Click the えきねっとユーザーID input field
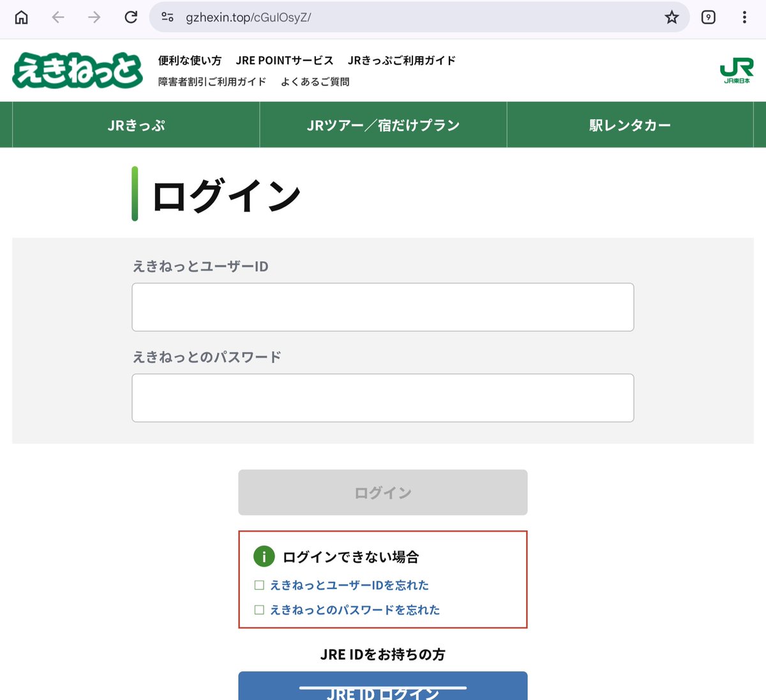This screenshot has height=700, width=766. coord(383,307)
